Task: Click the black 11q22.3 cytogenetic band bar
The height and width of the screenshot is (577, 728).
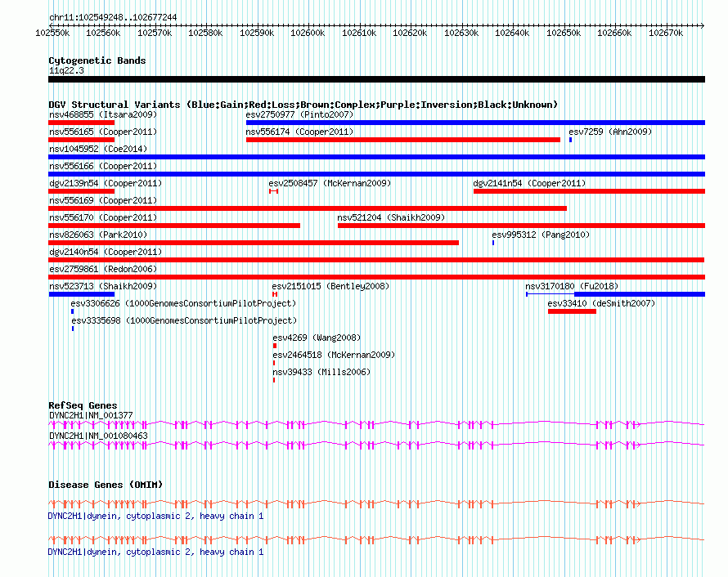Action: [376, 79]
